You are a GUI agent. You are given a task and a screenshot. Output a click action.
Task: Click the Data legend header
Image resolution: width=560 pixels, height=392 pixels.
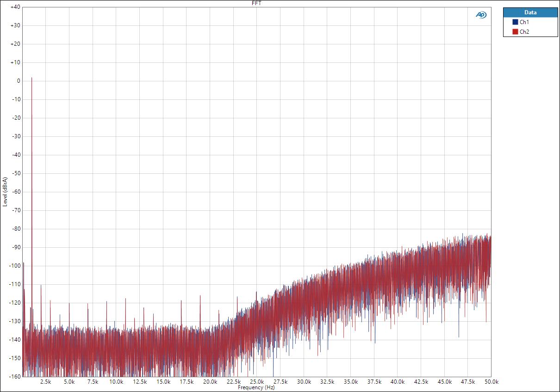(x=530, y=12)
